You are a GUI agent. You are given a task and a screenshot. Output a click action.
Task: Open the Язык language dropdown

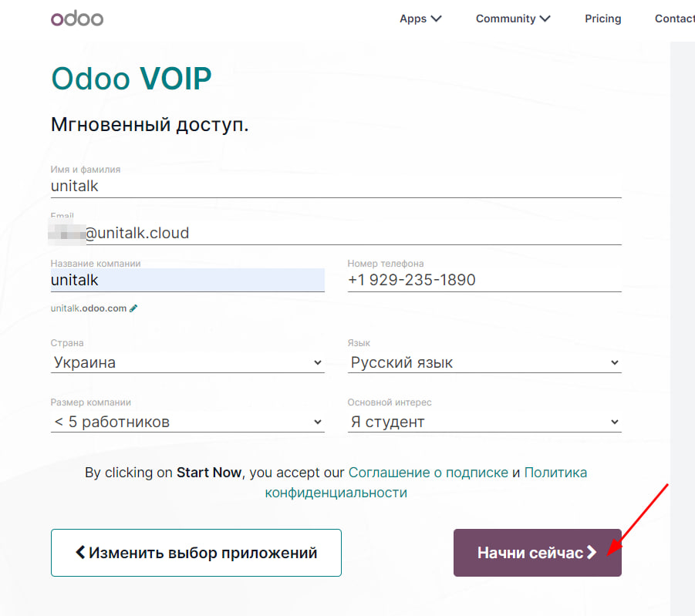pyautogui.click(x=484, y=362)
